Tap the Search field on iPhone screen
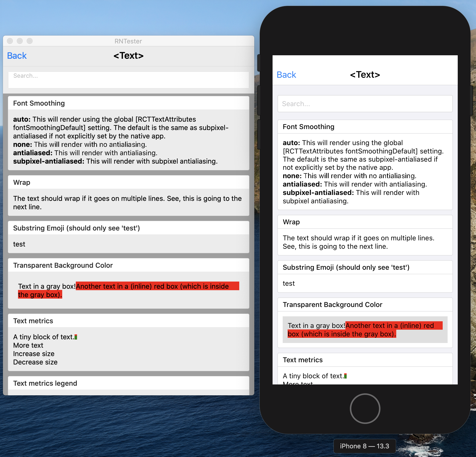 click(365, 104)
